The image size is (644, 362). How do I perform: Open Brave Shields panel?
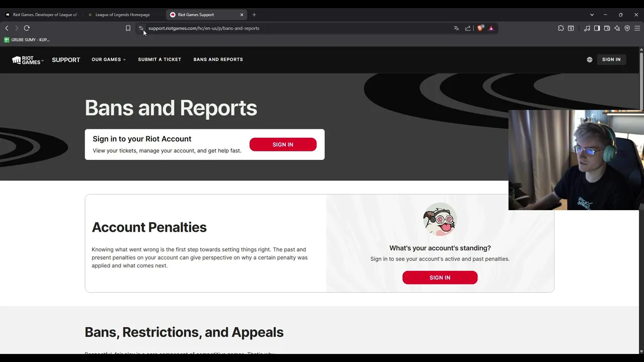click(x=480, y=28)
